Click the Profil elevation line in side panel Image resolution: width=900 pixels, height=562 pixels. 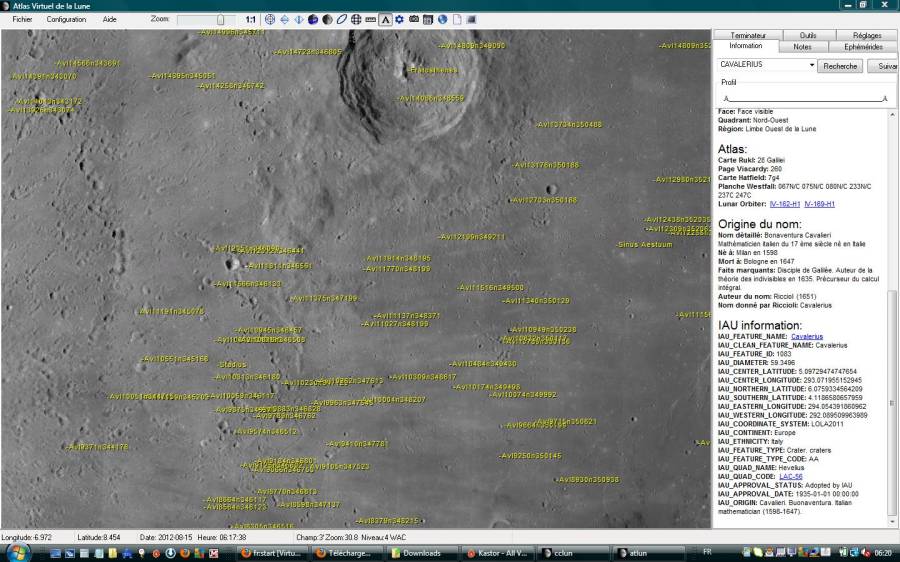pyautogui.click(x=805, y=100)
